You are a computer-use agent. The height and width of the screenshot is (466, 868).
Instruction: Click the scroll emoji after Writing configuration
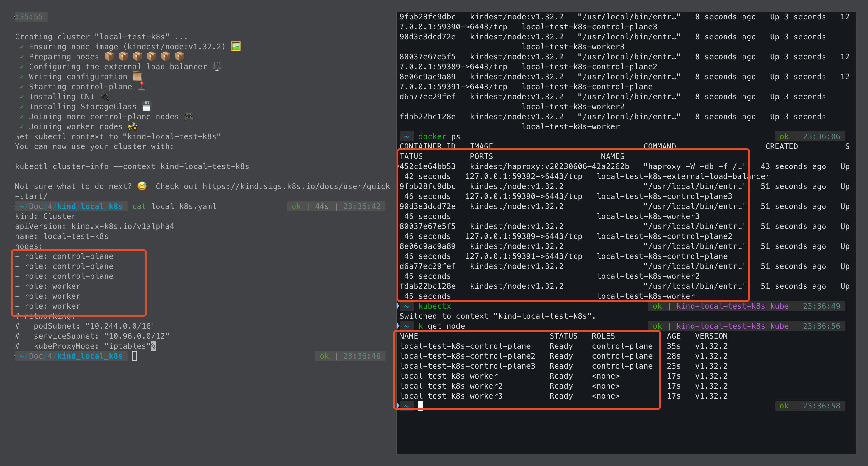pos(137,76)
